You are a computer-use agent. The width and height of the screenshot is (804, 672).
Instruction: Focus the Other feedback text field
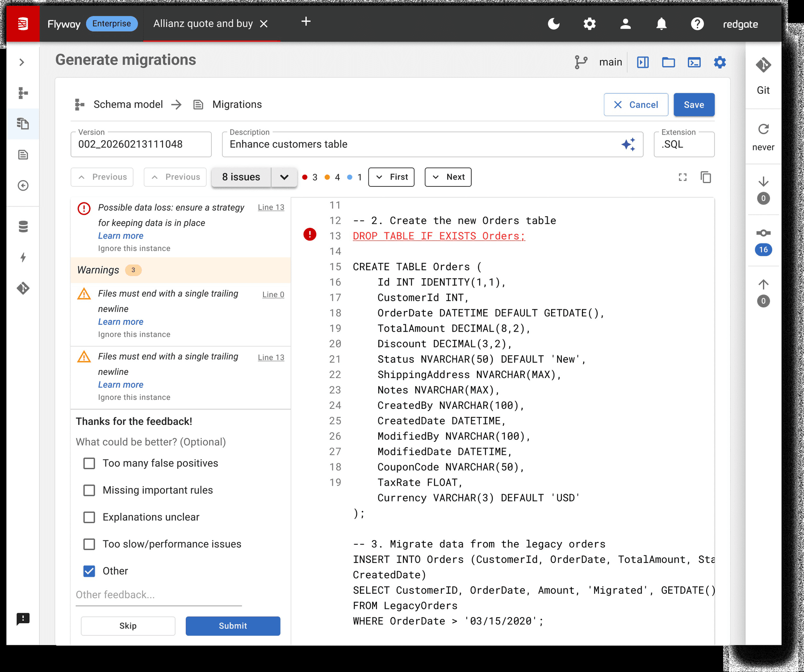(159, 595)
